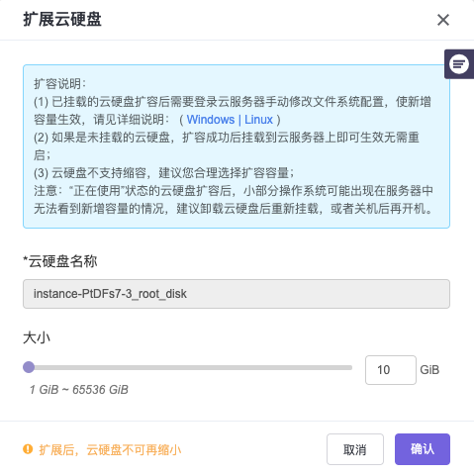474x476 pixels.
Task: Open the Windows instructions link
Action: (211, 120)
